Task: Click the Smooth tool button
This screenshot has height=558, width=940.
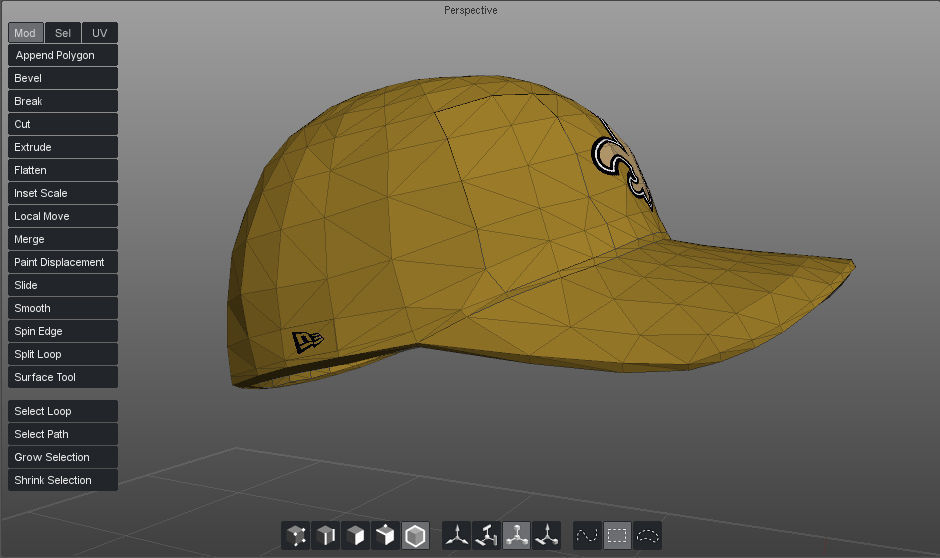Action: pyautogui.click(x=63, y=308)
